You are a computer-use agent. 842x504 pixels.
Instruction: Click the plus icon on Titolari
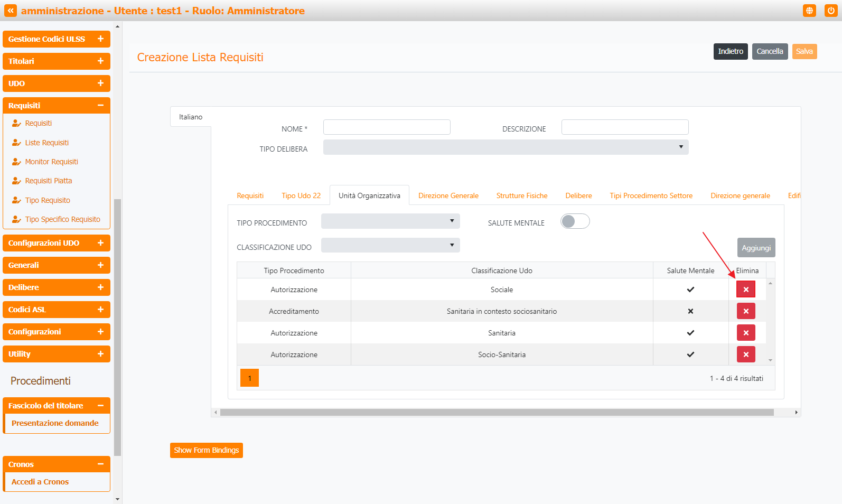100,61
